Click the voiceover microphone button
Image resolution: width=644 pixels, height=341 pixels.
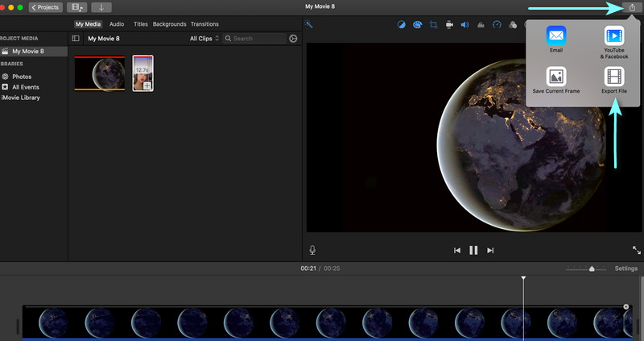(x=312, y=250)
